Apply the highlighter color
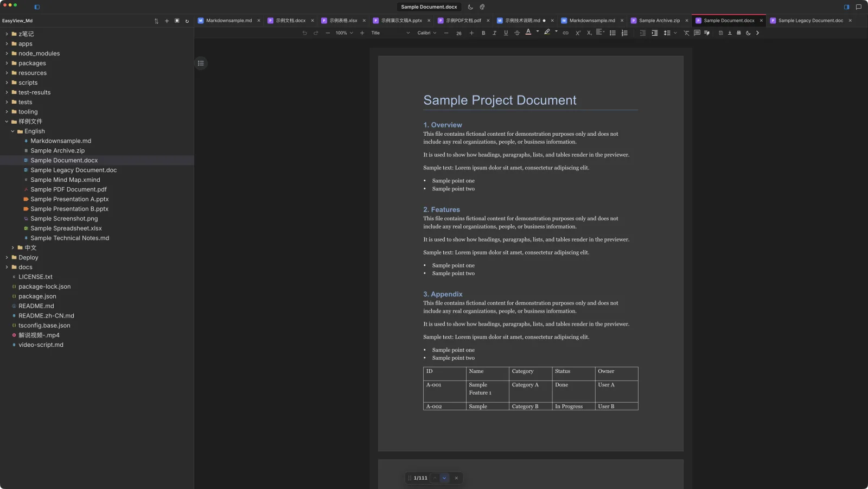This screenshot has width=868, height=489. coord(547,33)
